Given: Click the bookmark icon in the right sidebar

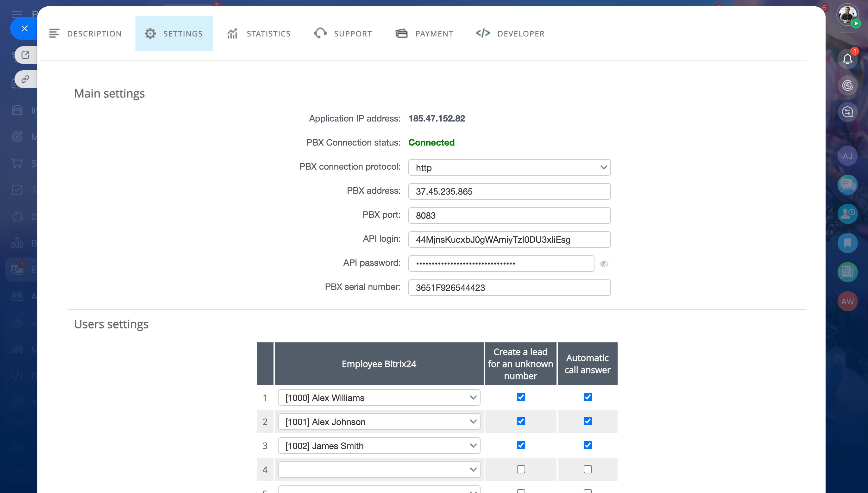Looking at the screenshot, I should [847, 243].
